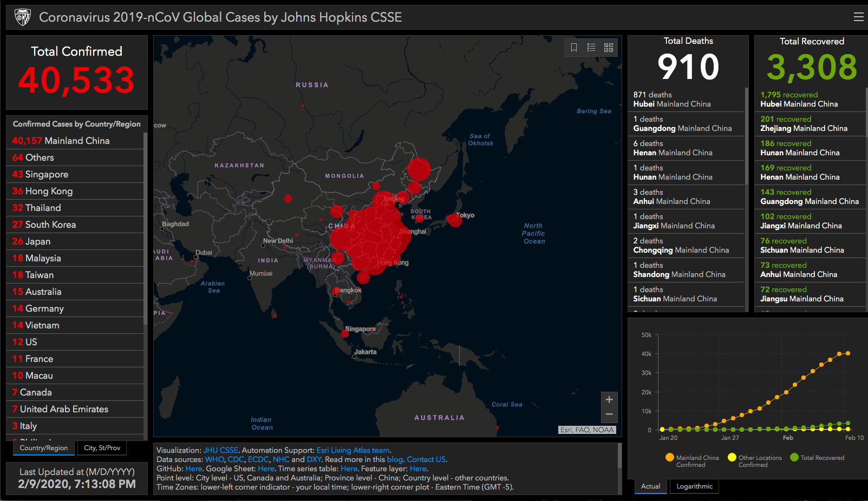Open the Google Sheet Here link
This screenshot has width=868, height=501.
click(266, 469)
